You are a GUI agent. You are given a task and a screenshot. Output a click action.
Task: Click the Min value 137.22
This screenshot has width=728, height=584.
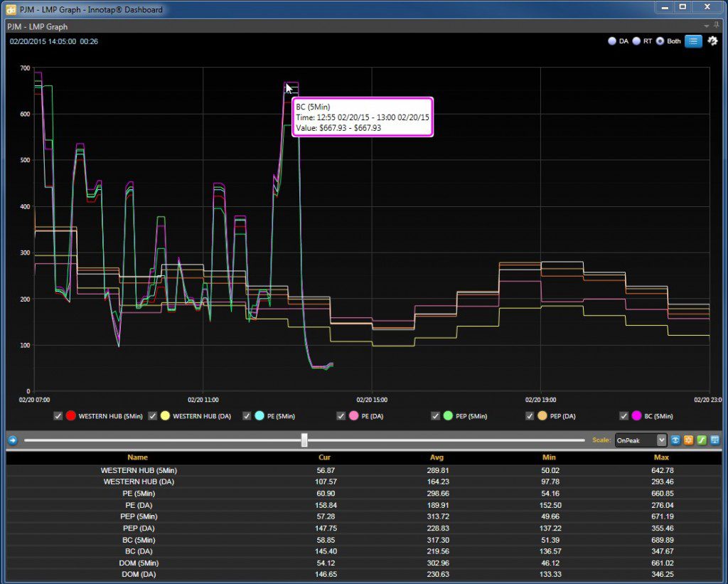pyautogui.click(x=550, y=529)
